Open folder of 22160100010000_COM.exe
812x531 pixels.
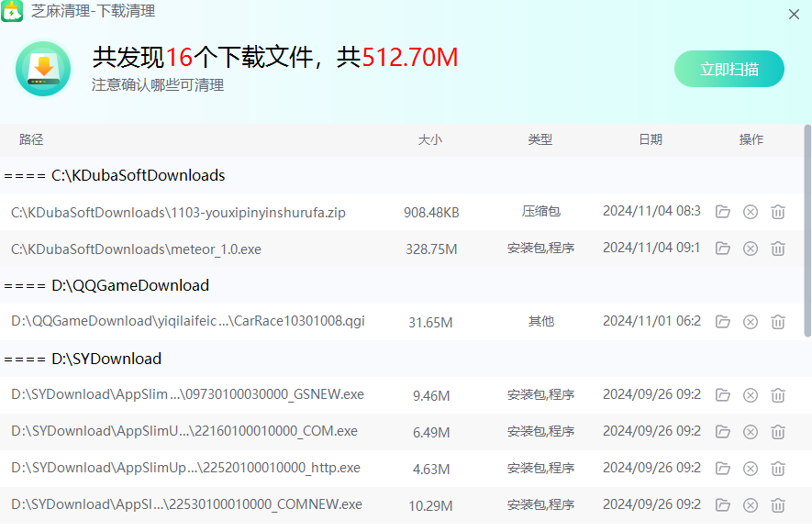[x=723, y=432]
